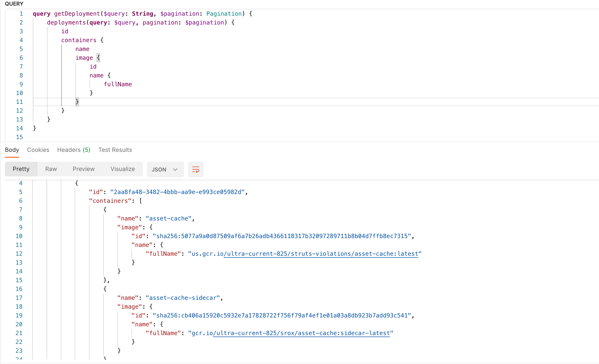Toggle the wrap lines icon button
The image size is (599, 364).
tap(196, 170)
